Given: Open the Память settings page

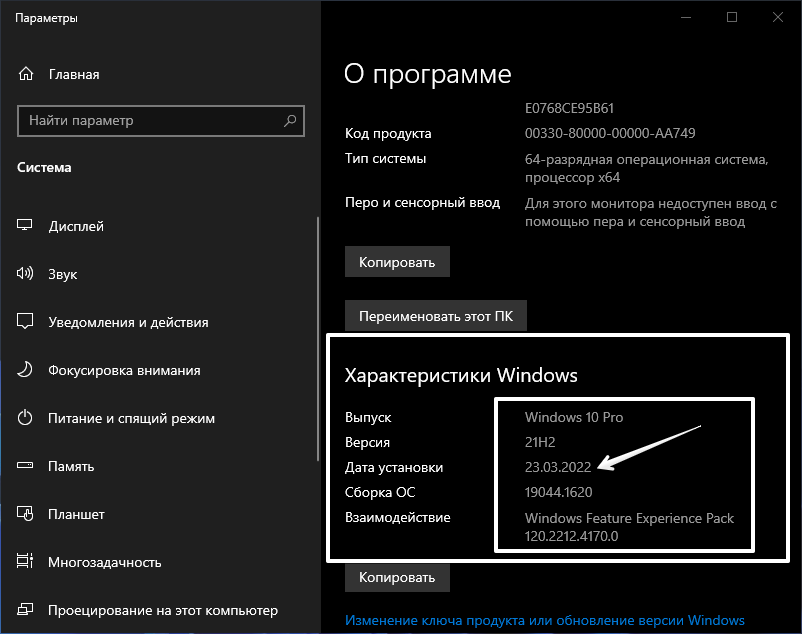Looking at the screenshot, I should (x=71, y=466).
